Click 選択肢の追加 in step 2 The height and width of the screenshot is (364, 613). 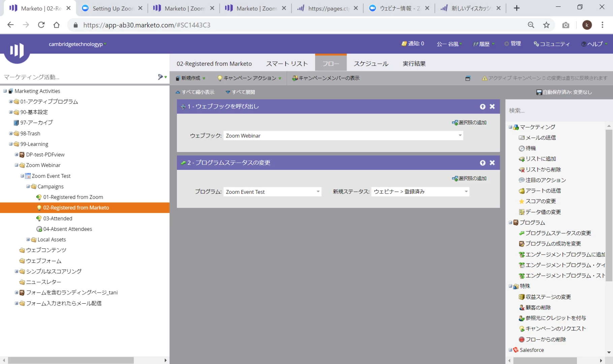pos(469,179)
